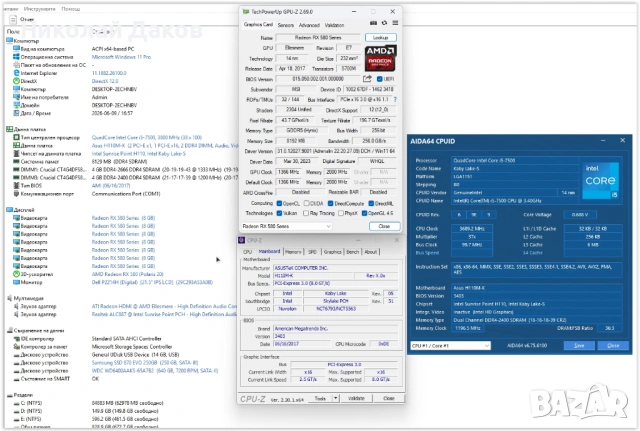Click the Lookup button in GPU-Z
This screenshot has width=640, height=431.
(x=380, y=38)
